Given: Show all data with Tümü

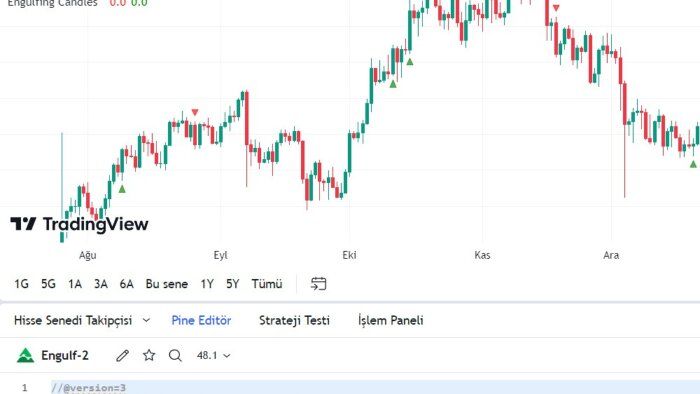Looking at the screenshot, I should pyautogui.click(x=267, y=284).
